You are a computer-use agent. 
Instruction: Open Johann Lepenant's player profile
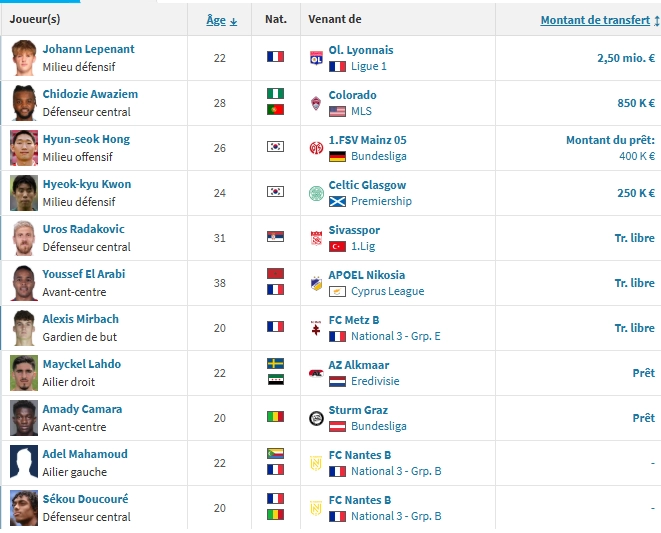click(x=88, y=49)
